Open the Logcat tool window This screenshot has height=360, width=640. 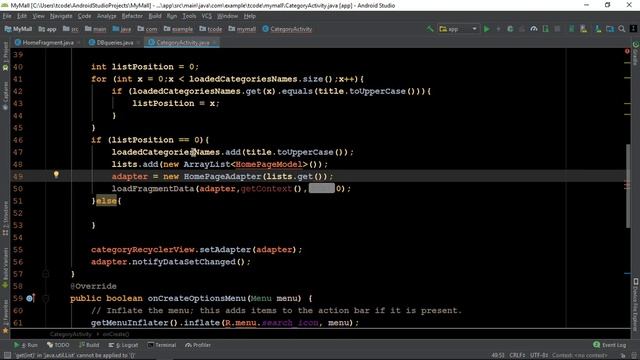point(123,345)
